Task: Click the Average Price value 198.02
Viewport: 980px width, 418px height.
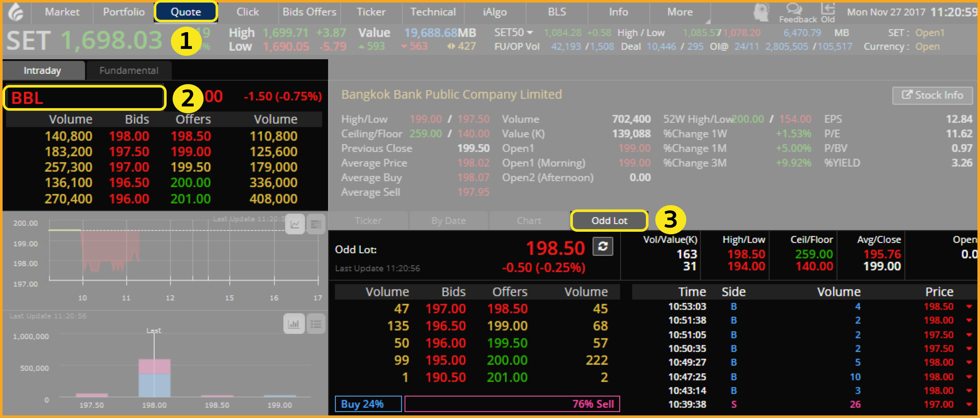Action: pyautogui.click(x=473, y=163)
